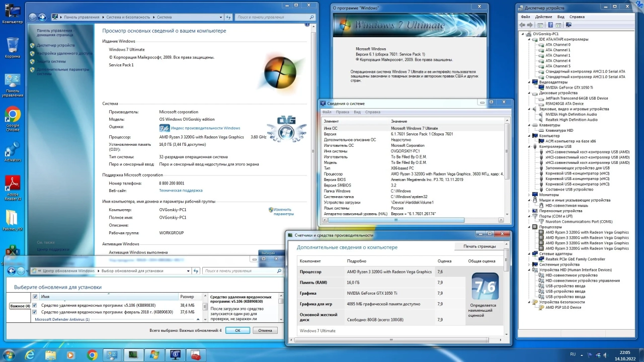Open the Правка menu in Сведения о системе
The width and height of the screenshot is (644, 362).
[x=342, y=112]
